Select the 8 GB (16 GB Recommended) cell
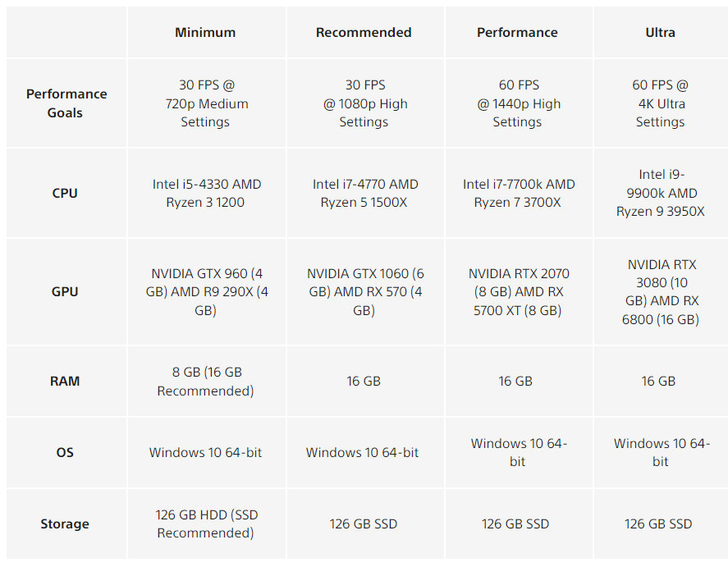The height and width of the screenshot is (567, 728). coord(205,382)
